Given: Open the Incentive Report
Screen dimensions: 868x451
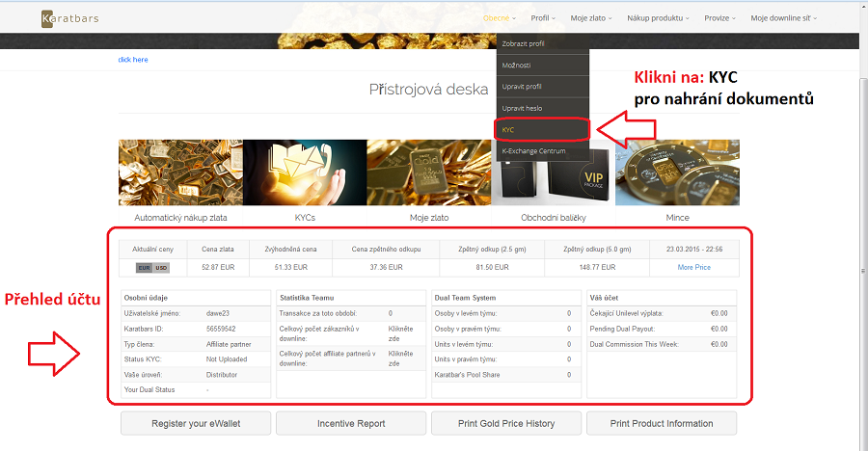Looking at the screenshot, I should click(351, 423).
